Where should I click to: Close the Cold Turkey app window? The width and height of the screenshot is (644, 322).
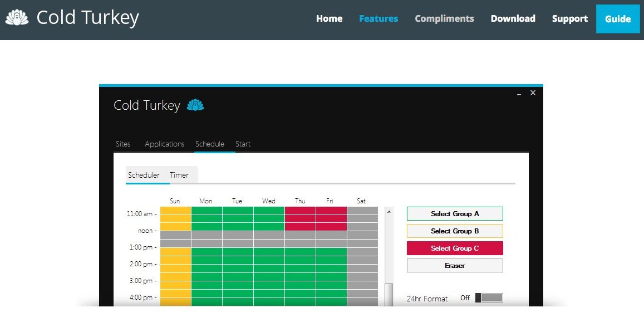point(533,93)
